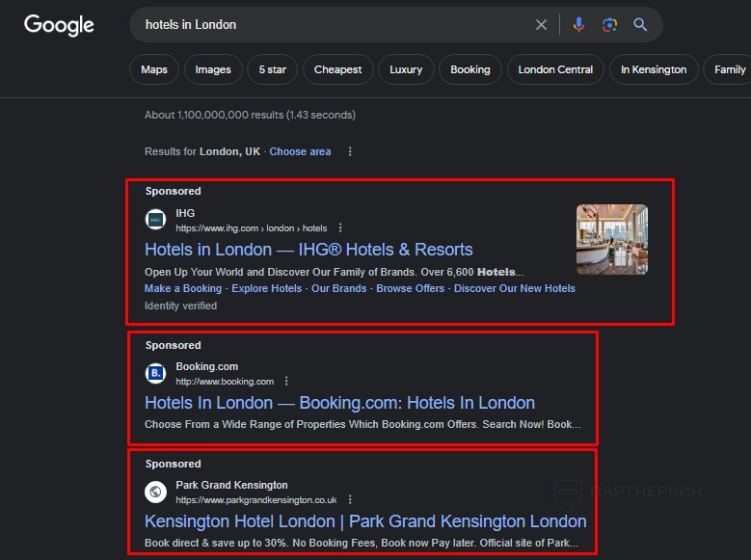This screenshot has width=751, height=560.
Task: Click the Booking.com advertiser name
Action: tap(207, 366)
